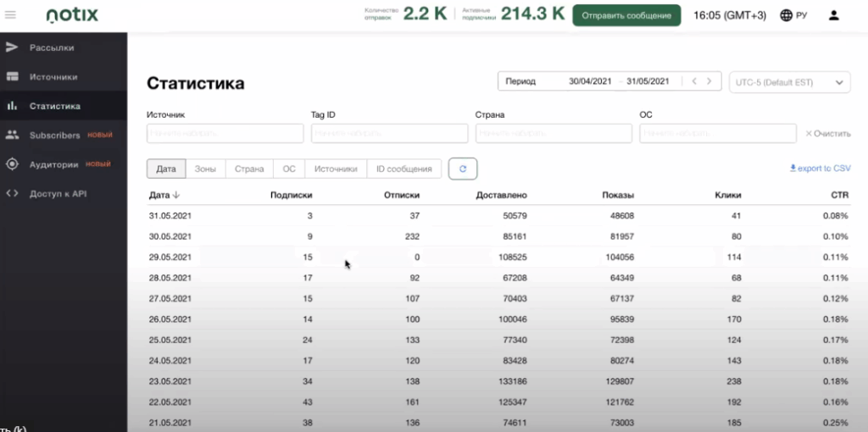Focus the Tag ID filter input

pyautogui.click(x=390, y=133)
